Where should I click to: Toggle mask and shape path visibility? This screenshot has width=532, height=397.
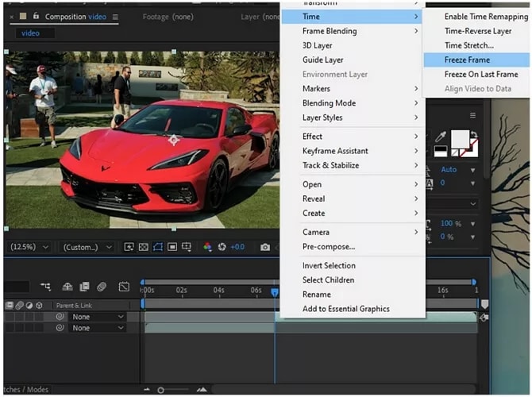[158, 247]
